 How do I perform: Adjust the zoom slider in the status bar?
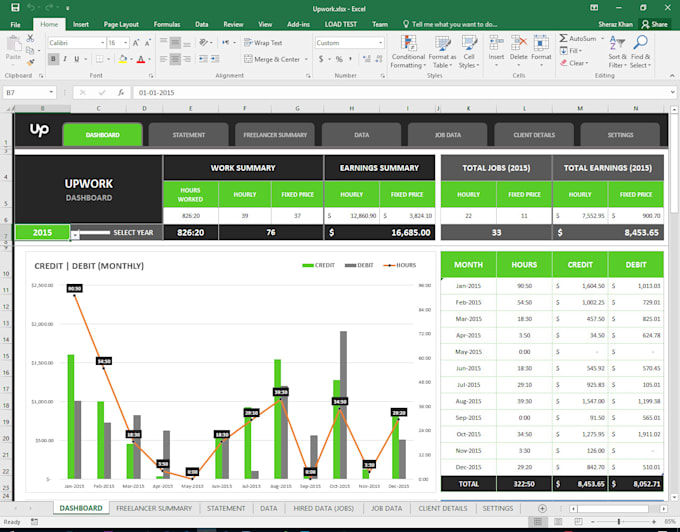620,521
